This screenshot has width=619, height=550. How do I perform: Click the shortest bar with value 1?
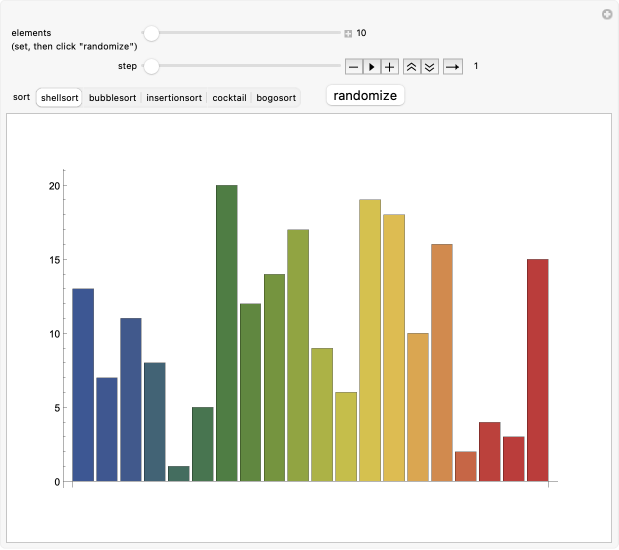click(x=179, y=473)
